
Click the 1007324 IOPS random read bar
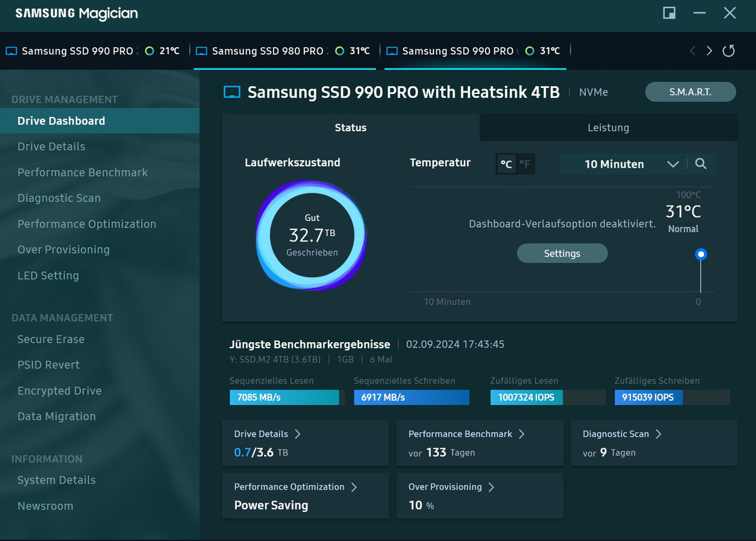coord(527,398)
